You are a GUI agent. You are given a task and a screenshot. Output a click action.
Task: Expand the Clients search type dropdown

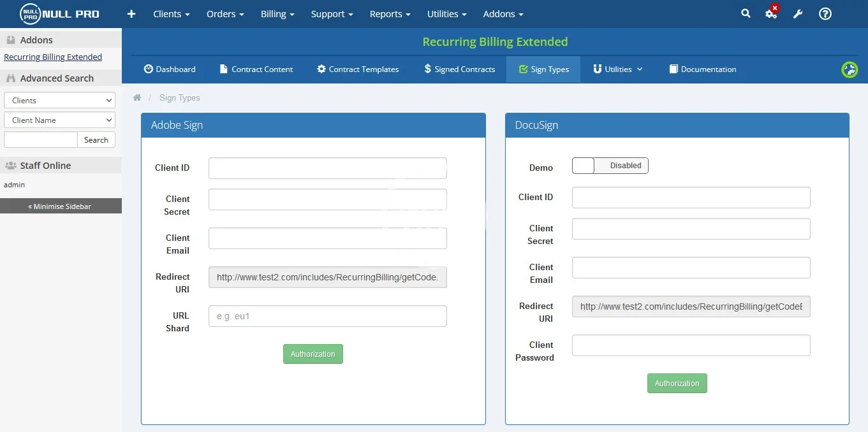(x=59, y=100)
